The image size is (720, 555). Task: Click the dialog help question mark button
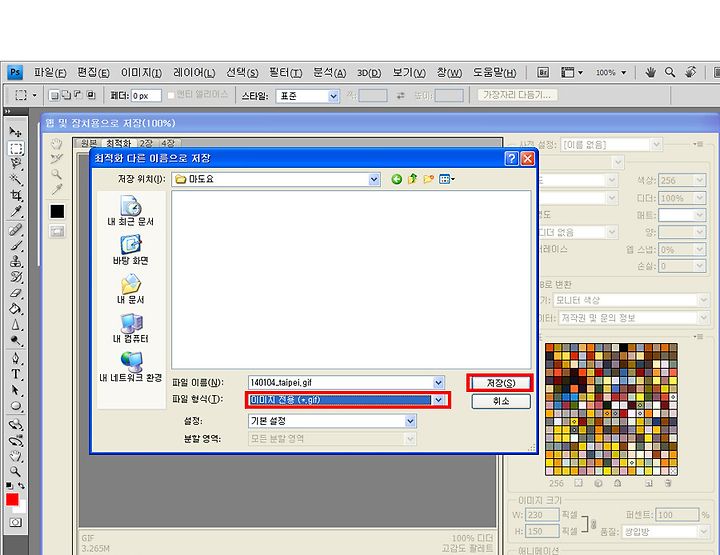pyautogui.click(x=512, y=158)
